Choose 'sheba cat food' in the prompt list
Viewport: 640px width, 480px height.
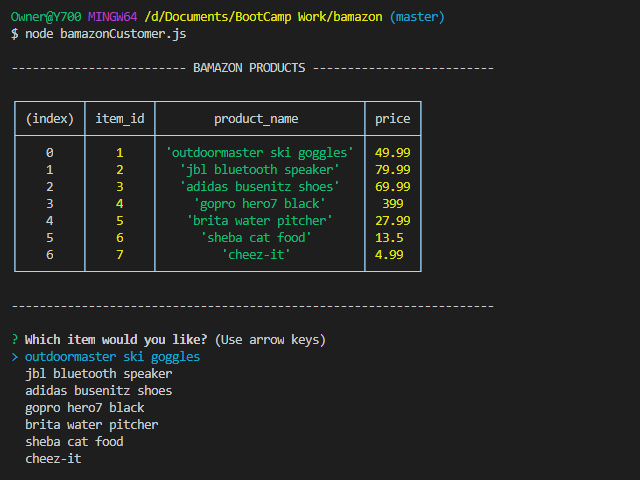coord(74,441)
